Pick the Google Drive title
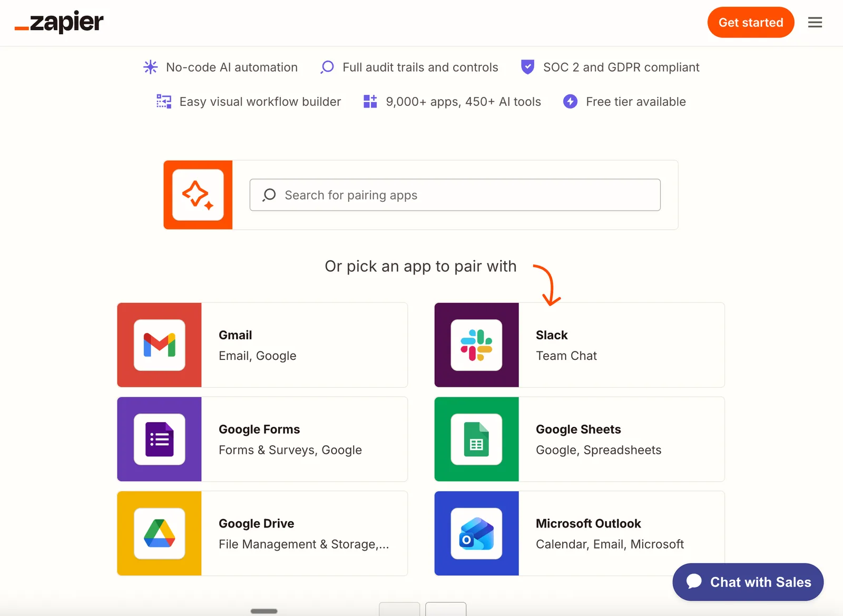 click(x=257, y=524)
